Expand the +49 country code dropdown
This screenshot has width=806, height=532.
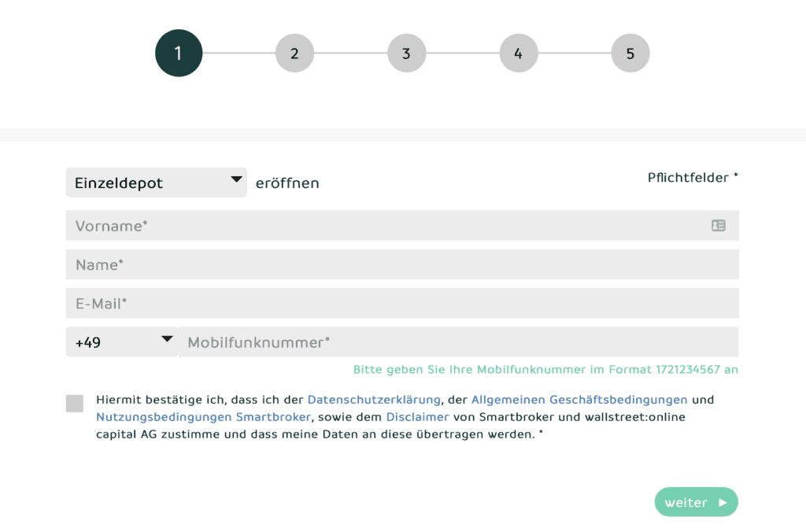point(122,342)
